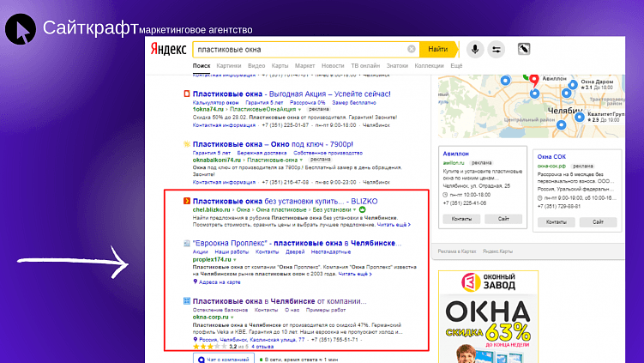This screenshot has height=363, width=644.
Task: Click favicon next to 1okna74.ru ad result
Action: click(x=186, y=94)
